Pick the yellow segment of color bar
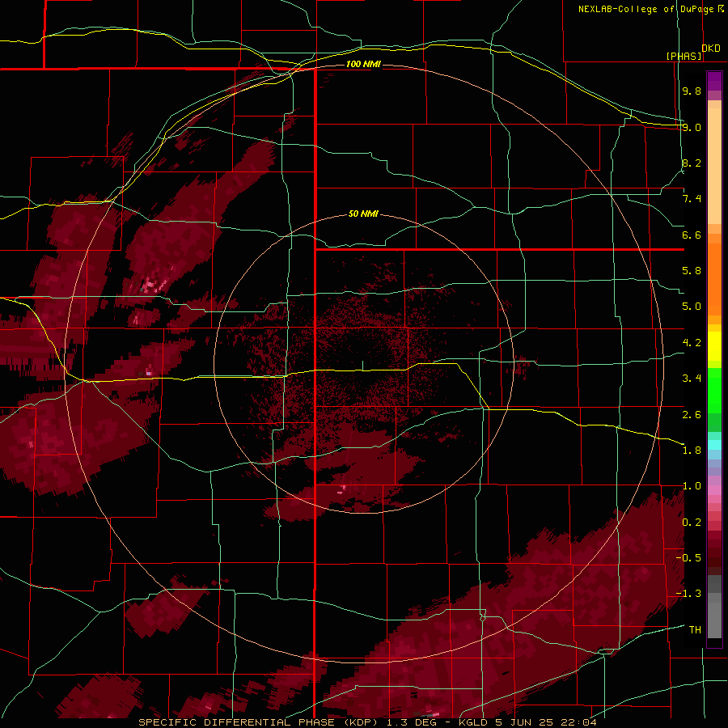Screen dimensions: 728x728 click(x=714, y=346)
